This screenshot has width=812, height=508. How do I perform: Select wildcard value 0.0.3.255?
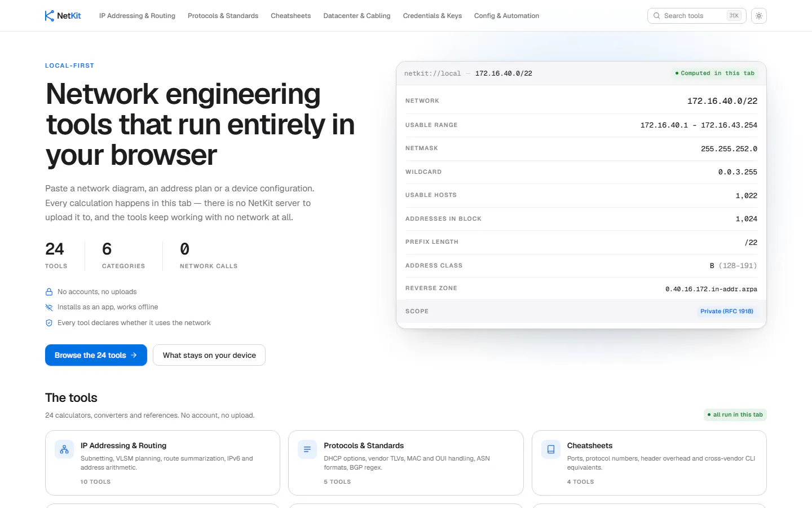click(738, 172)
